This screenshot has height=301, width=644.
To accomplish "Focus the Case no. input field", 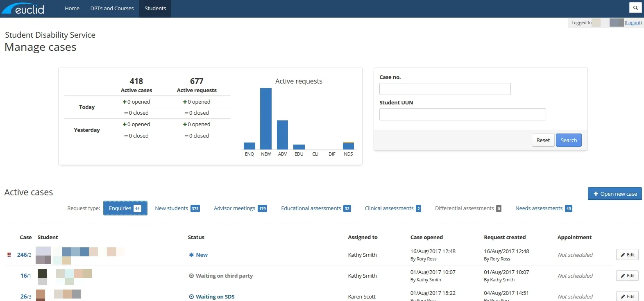I will tap(445, 89).
